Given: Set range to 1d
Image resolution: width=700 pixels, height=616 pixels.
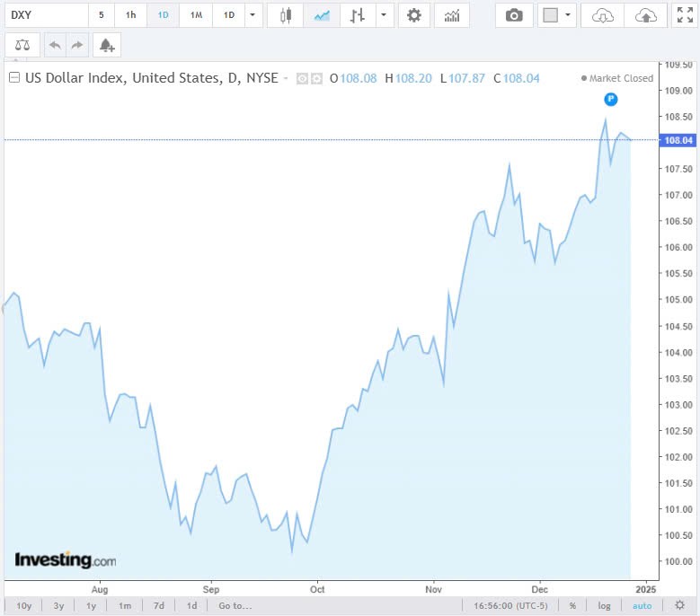Looking at the screenshot, I should (191, 606).
